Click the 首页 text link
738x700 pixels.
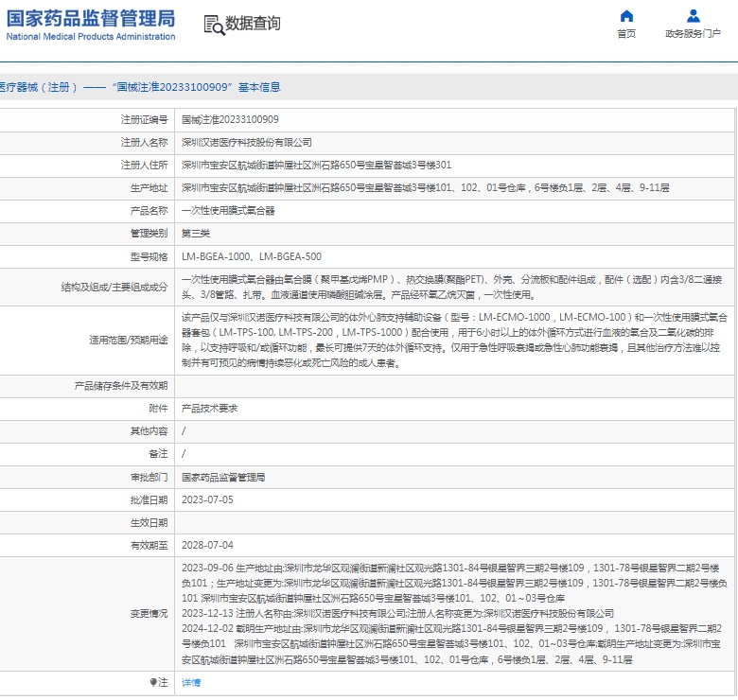pyautogui.click(x=626, y=33)
